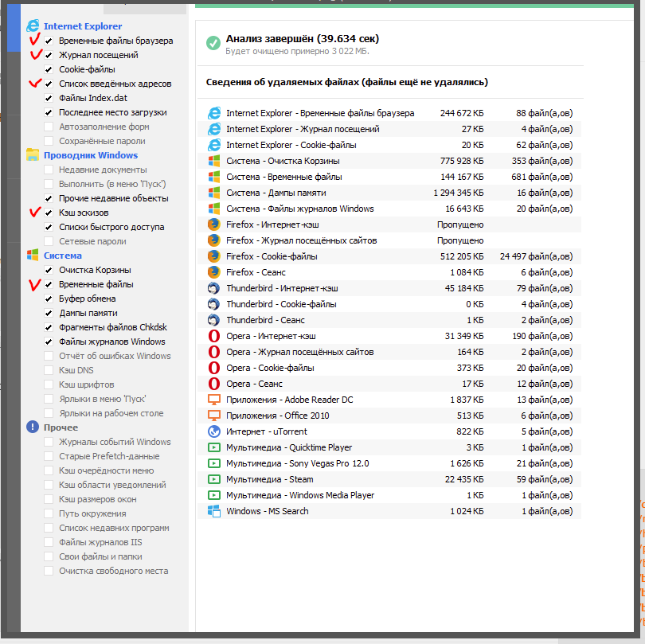The height and width of the screenshot is (644, 645).
Task: Select the row text 'Мультимедиа - Sony Vegas Pro 12.0'
Action: click(297, 463)
